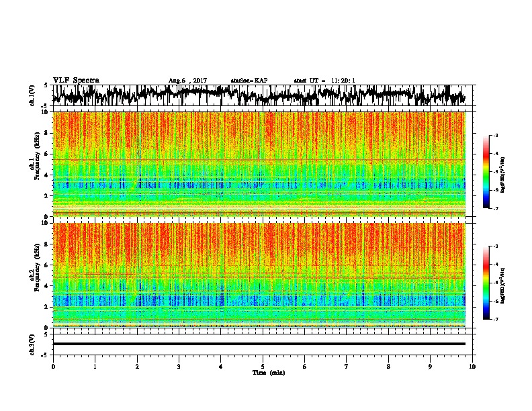Select the "Aug.6 , 2017" date text

pos(187,81)
